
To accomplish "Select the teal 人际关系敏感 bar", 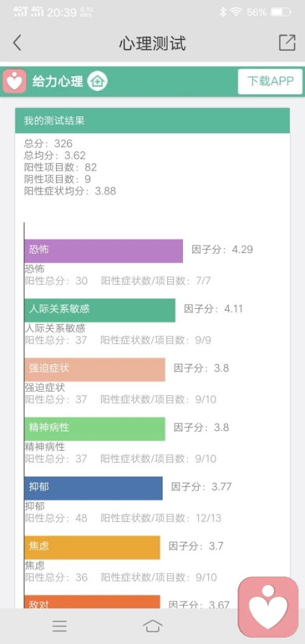I will [100, 310].
